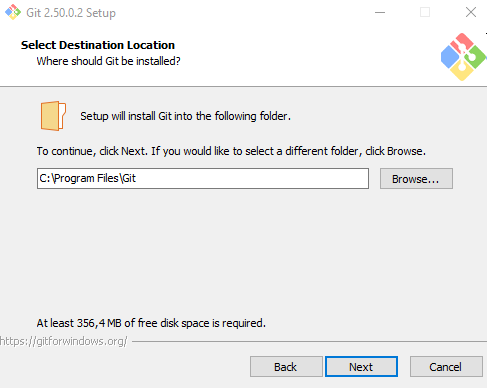Cancel the Git installation
The image size is (487, 388).
[446, 367]
